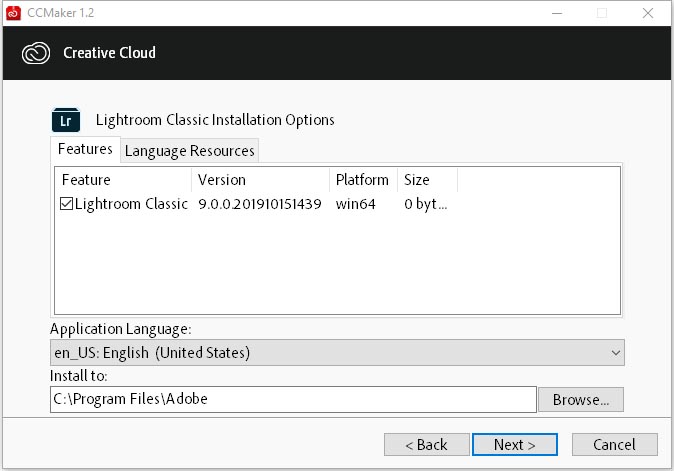
Task: Click the Creative Cloud logo icon
Action: tap(36, 53)
